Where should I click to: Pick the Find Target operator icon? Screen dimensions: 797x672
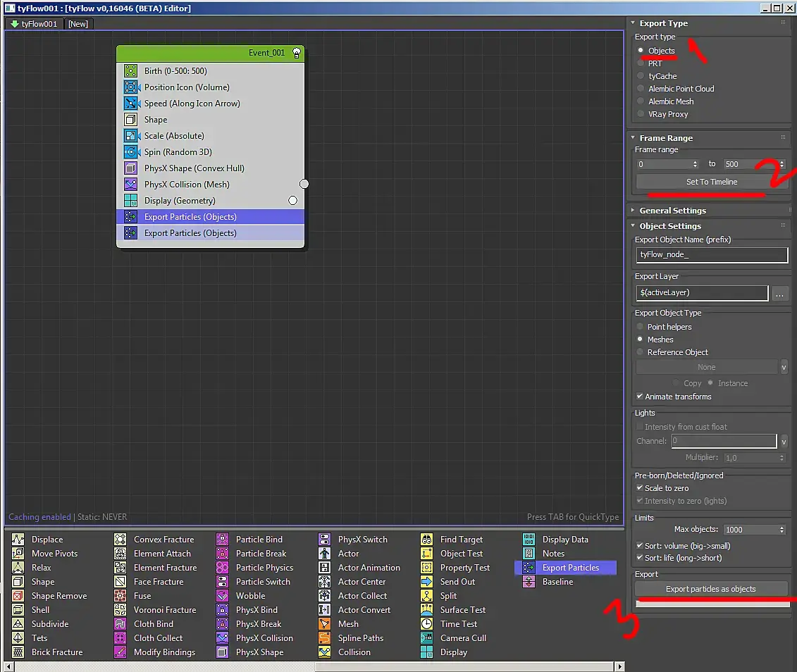pos(426,540)
